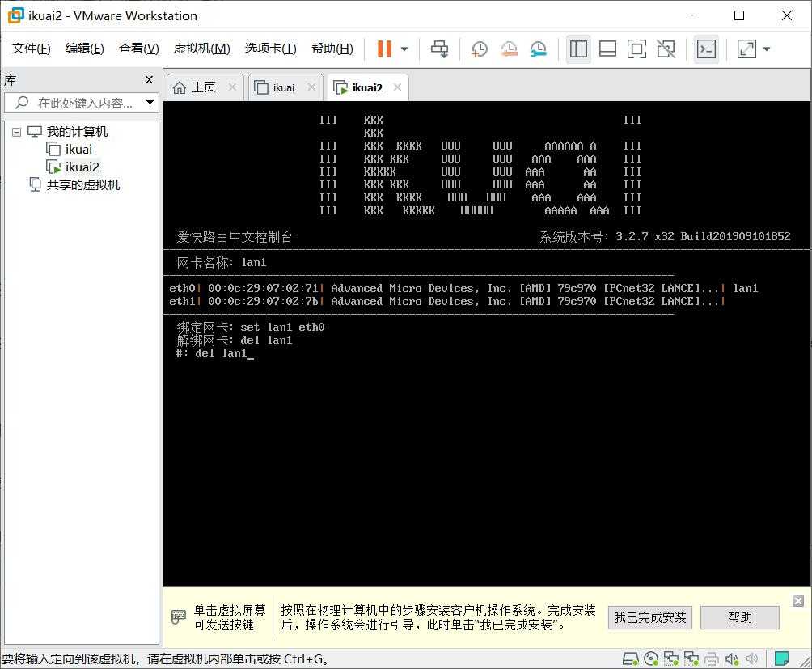Open the 编辑(E) menu
This screenshot has height=669, width=812.
pos(84,49)
